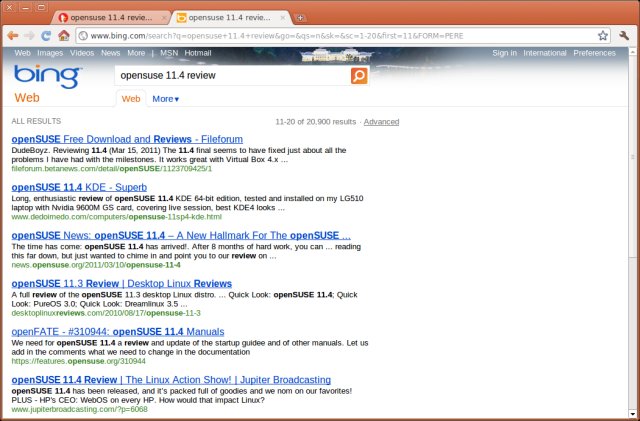Open the News search category
This screenshot has width=640, height=421.
[x=110, y=53]
